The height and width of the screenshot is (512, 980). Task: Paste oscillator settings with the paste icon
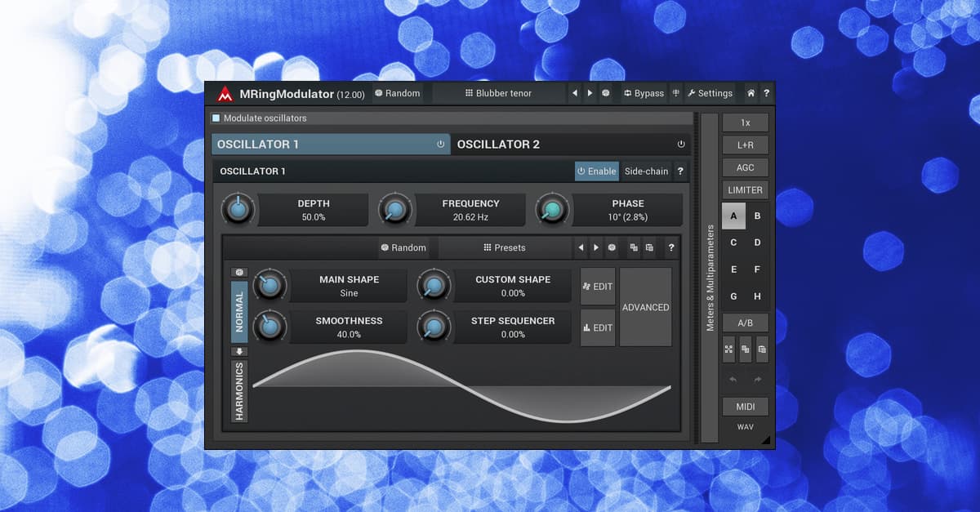648,247
